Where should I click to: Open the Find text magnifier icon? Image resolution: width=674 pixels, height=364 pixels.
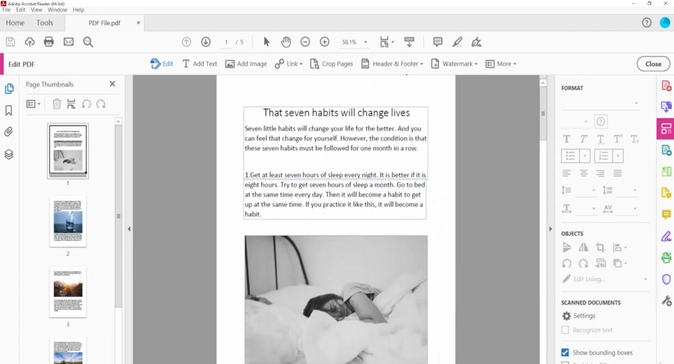[x=88, y=42]
